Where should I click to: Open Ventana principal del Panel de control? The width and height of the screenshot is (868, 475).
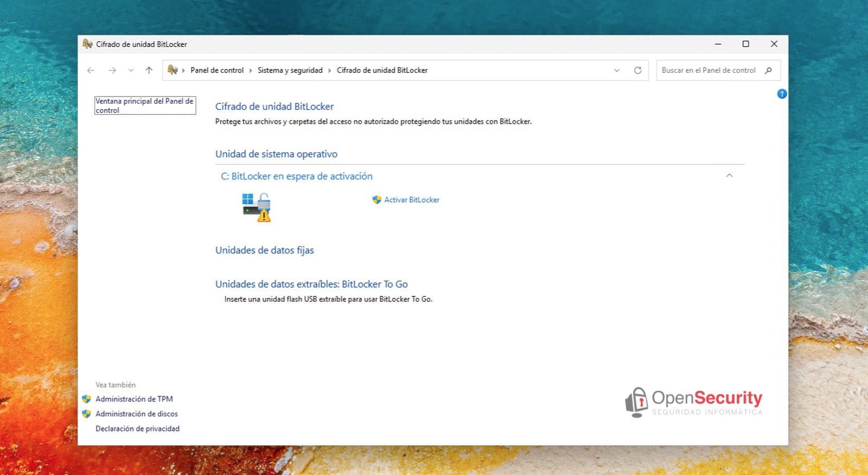click(144, 105)
